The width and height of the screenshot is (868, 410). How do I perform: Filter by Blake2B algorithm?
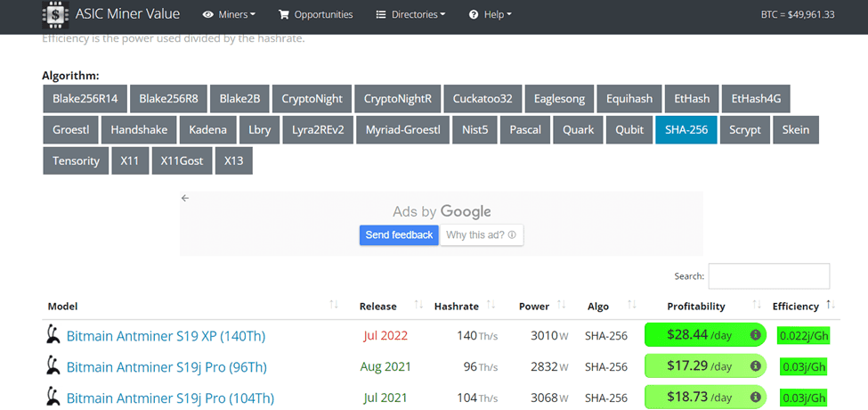pos(239,99)
